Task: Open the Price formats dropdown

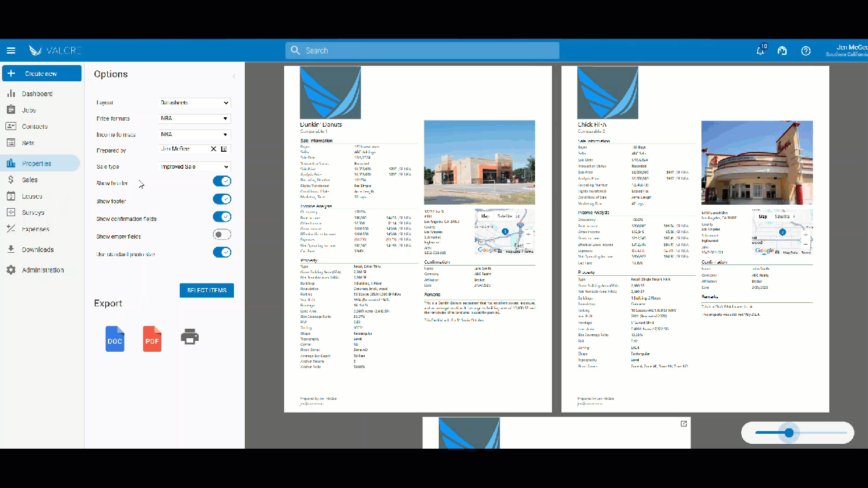Action: [195, 119]
